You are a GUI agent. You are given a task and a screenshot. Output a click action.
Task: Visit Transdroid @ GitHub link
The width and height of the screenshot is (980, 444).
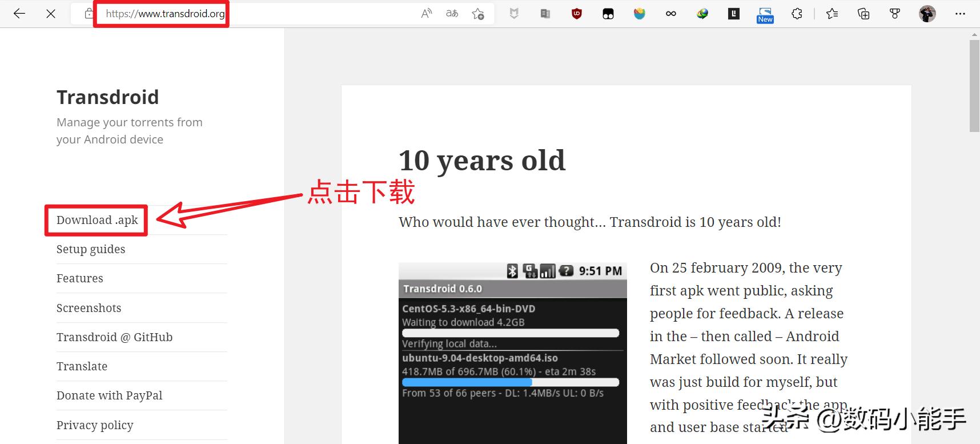[x=114, y=337]
